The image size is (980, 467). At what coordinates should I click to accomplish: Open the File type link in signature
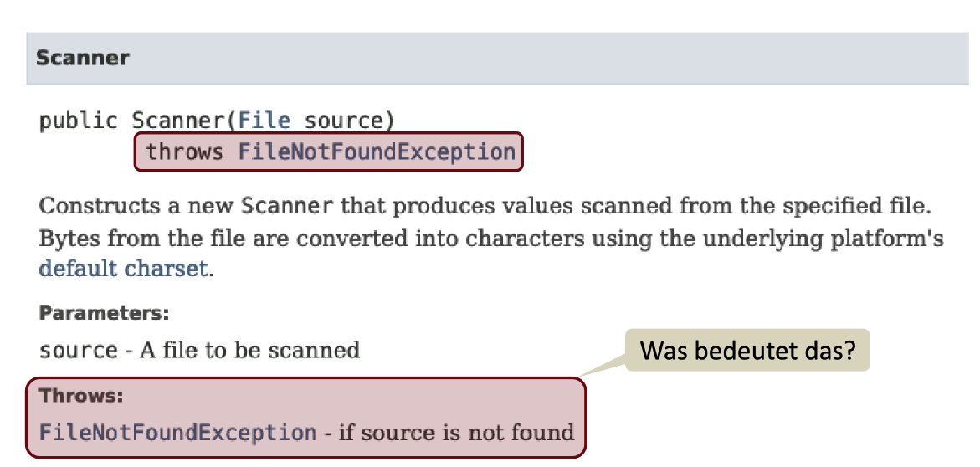(x=264, y=121)
